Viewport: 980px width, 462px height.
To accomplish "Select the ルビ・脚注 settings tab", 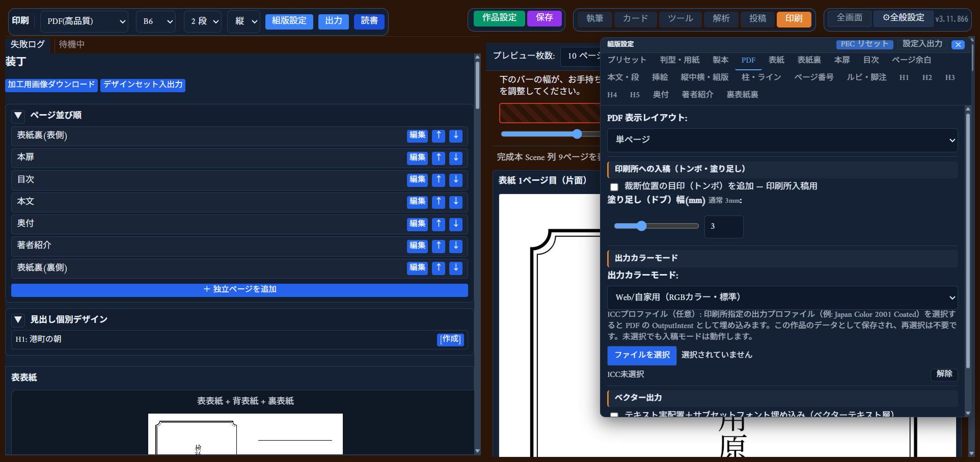I will [x=866, y=77].
